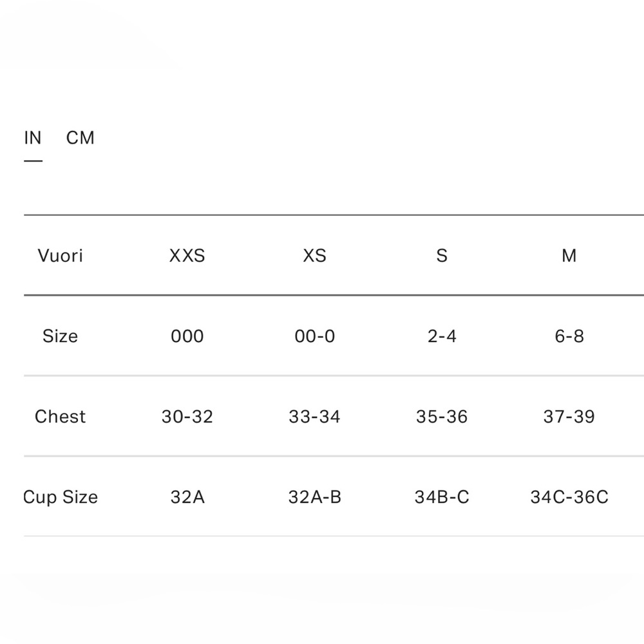Select the XXS column header
The height and width of the screenshot is (644, 644).
[187, 256]
